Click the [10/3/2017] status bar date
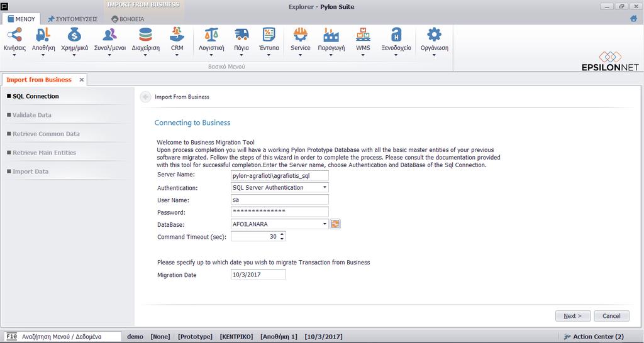 point(323,337)
